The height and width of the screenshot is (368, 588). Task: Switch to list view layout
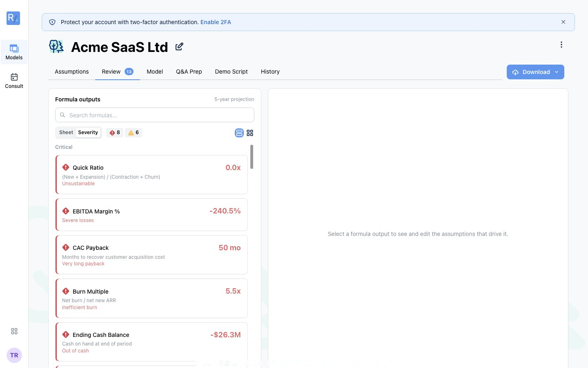pos(239,133)
